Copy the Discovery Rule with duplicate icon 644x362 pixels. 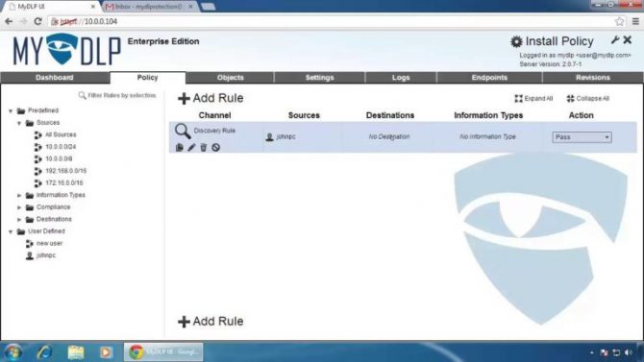tap(179, 147)
